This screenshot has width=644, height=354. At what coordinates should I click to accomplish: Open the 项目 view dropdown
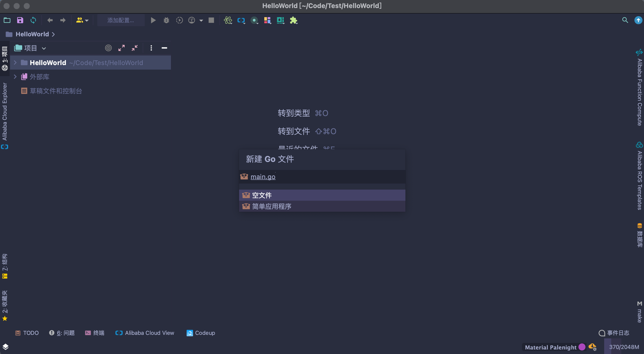[x=30, y=48]
